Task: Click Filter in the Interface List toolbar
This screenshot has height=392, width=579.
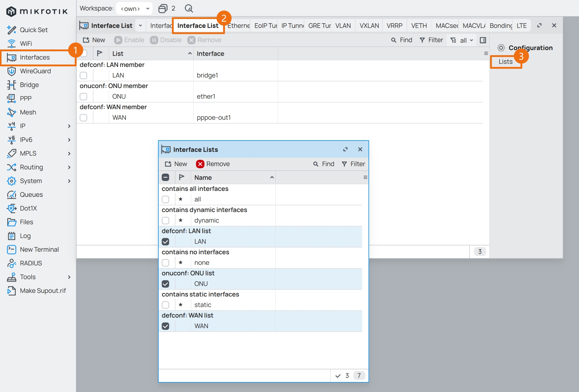Action: [x=431, y=40]
